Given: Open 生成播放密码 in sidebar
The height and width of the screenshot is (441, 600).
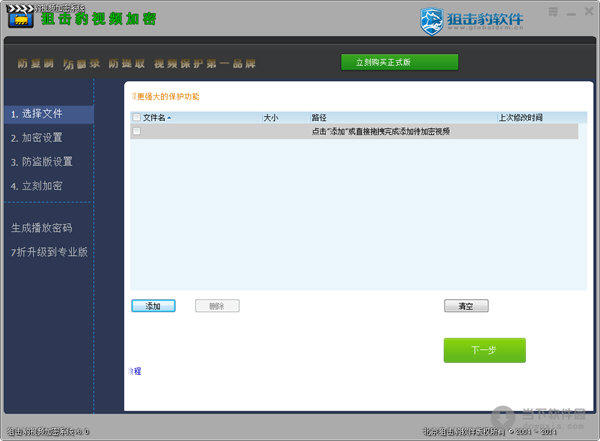Looking at the screenshot, I should pyautogui.click(x=42, y=228).
